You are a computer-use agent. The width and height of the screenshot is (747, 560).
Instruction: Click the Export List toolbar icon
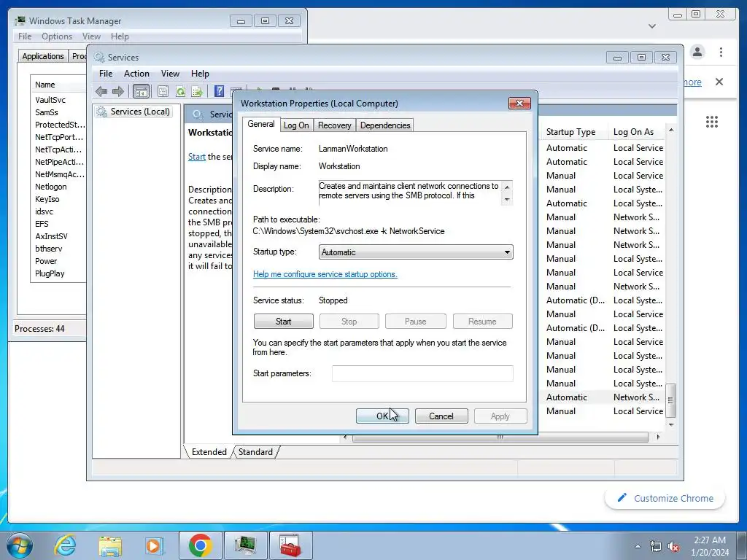tap(197, 91)
